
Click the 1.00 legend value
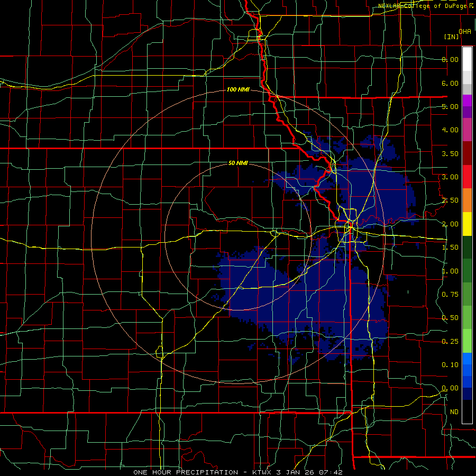pos(450,271)
